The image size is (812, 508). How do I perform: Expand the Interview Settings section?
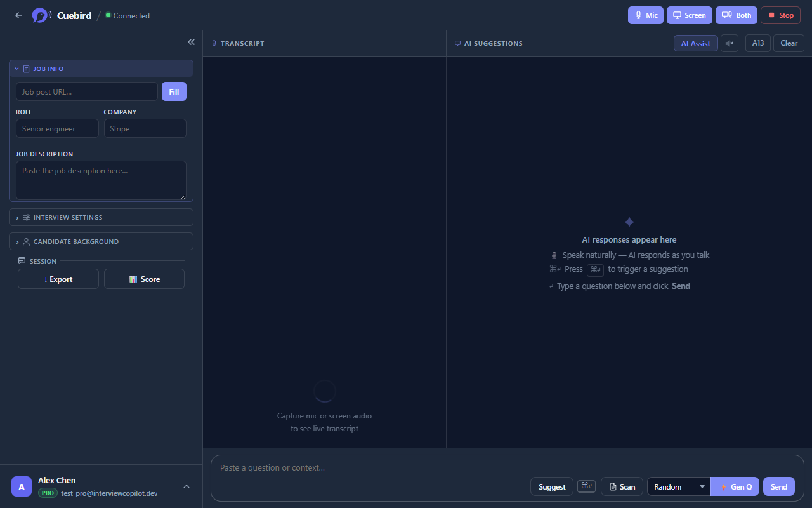[x=101, y=217]
